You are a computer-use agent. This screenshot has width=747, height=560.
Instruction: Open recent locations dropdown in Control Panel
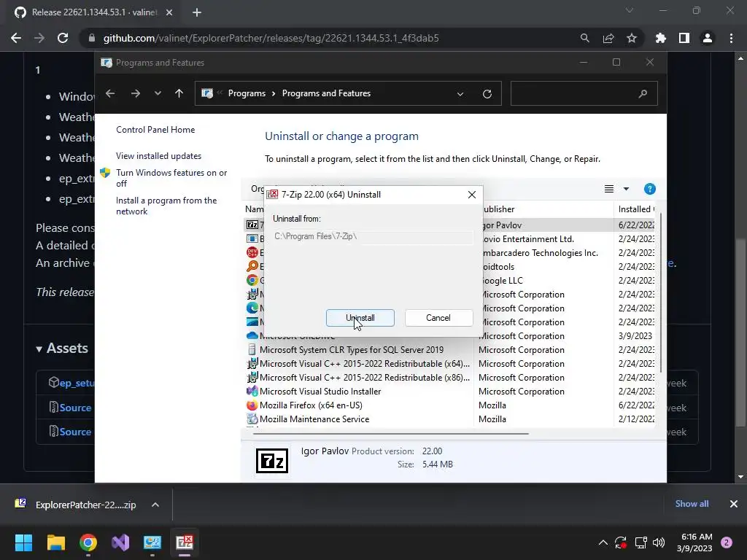[158, 93]
